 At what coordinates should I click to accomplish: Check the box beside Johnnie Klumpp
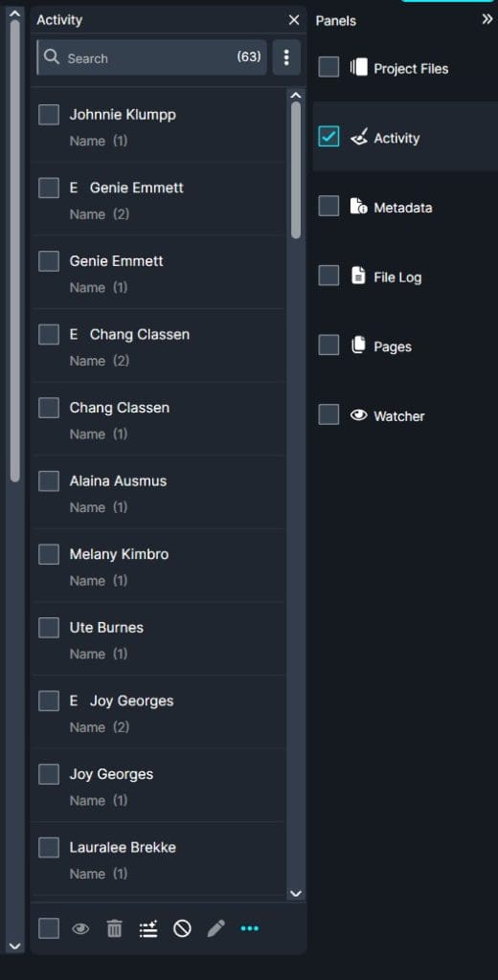(49, 115)
